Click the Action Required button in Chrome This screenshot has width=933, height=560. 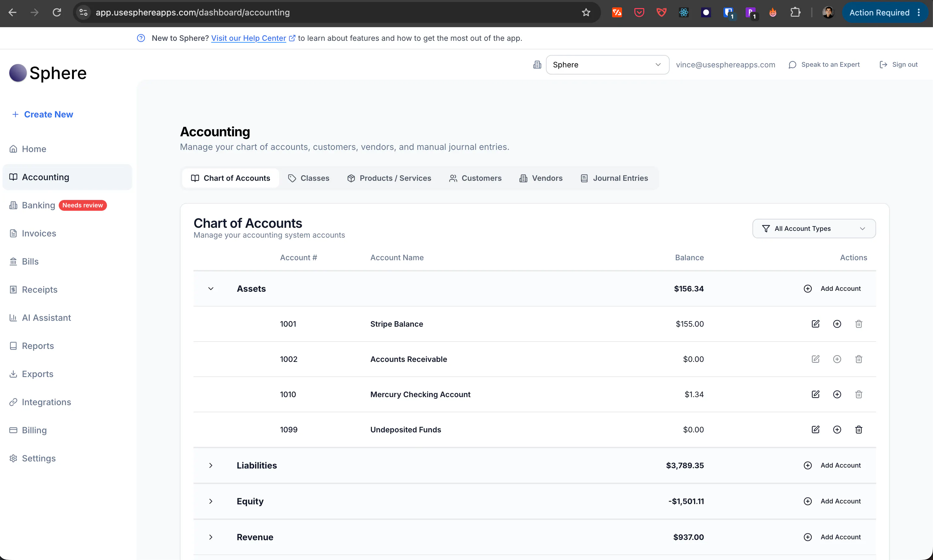[x=884, y=12]
